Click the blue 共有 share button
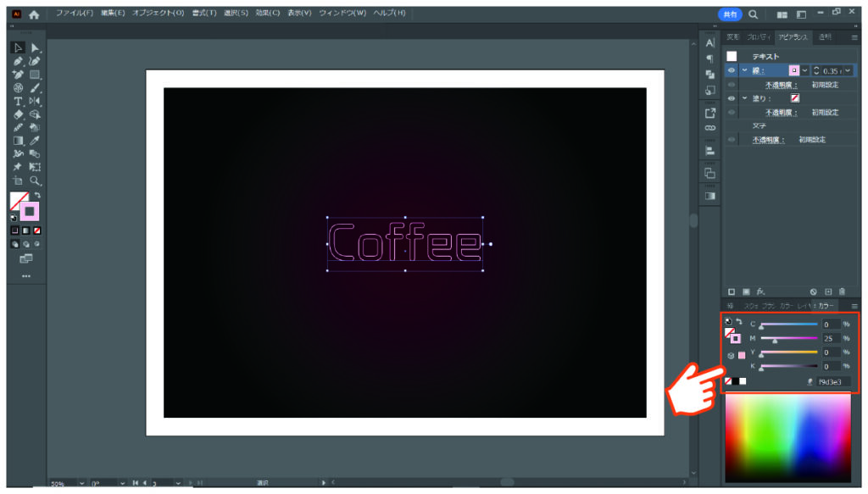Viewport: 868px width, 494px height. click(730, 15)
